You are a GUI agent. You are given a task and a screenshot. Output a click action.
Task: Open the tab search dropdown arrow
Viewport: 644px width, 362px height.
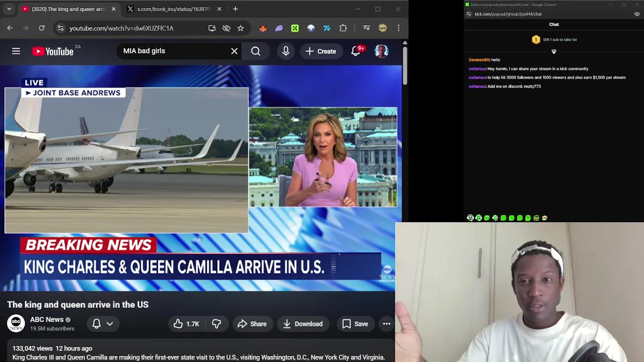click(9, 9)
